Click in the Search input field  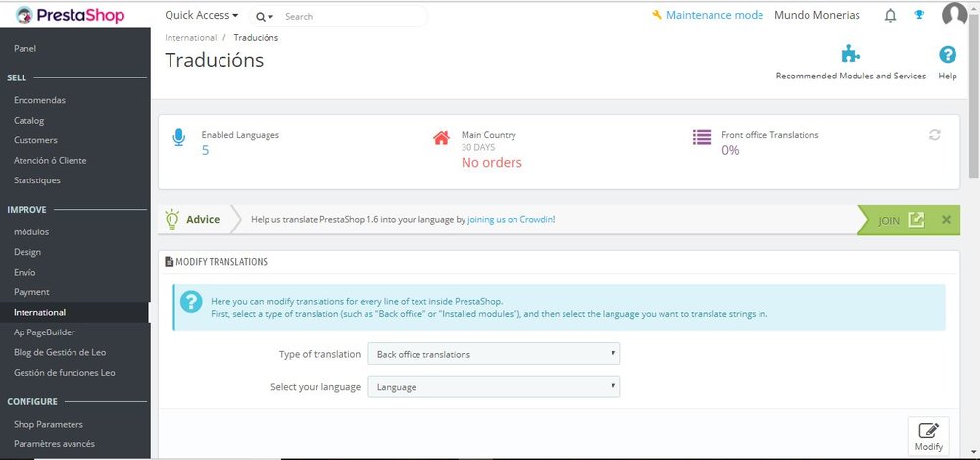tap(353, 17)
